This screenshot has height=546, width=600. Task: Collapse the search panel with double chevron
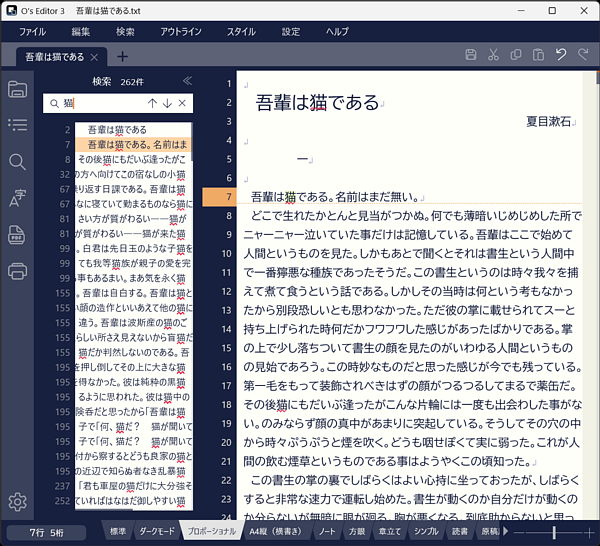click(187, 81)
